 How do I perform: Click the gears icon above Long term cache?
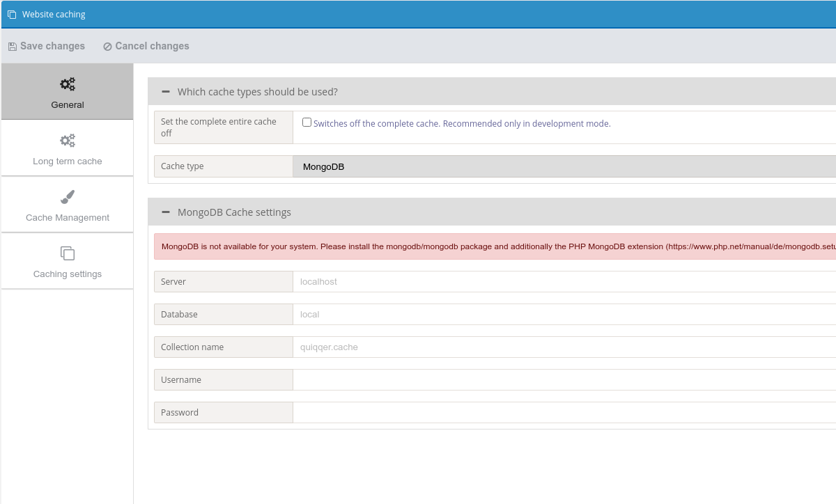pos(68,141)
